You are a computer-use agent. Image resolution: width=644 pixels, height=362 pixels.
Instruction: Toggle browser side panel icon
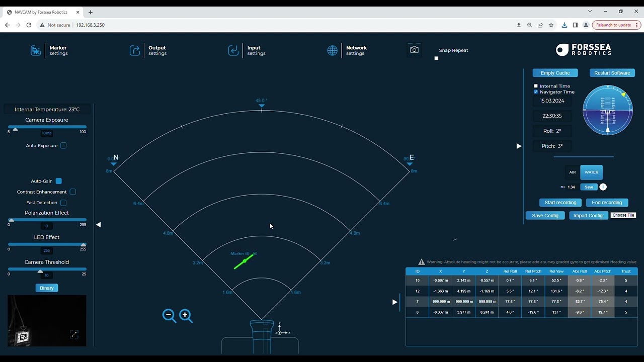pos(575,25)
